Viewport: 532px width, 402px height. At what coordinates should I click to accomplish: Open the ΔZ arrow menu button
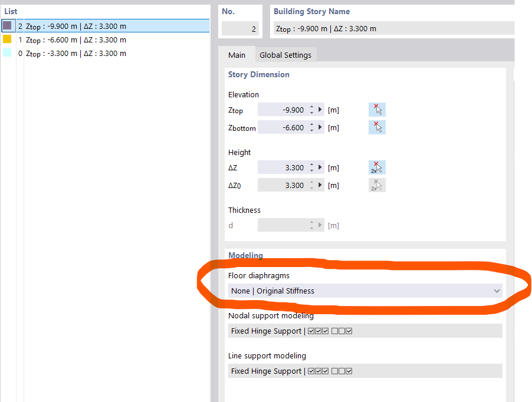click(320, 167)
